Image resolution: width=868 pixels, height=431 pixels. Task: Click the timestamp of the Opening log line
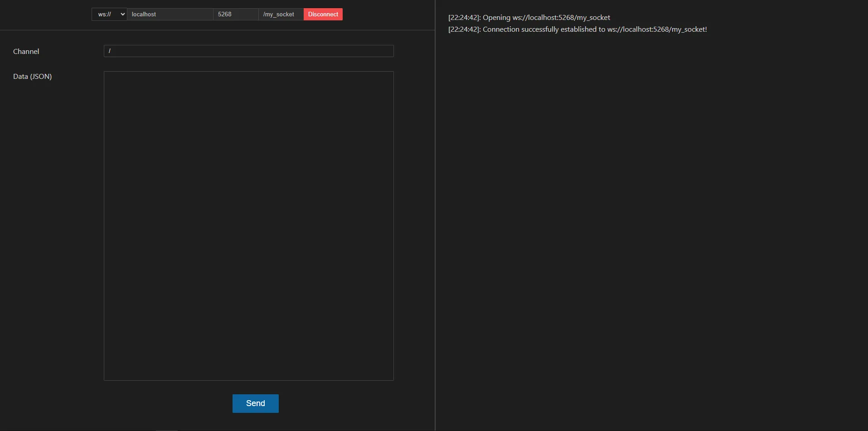[464, 18]
